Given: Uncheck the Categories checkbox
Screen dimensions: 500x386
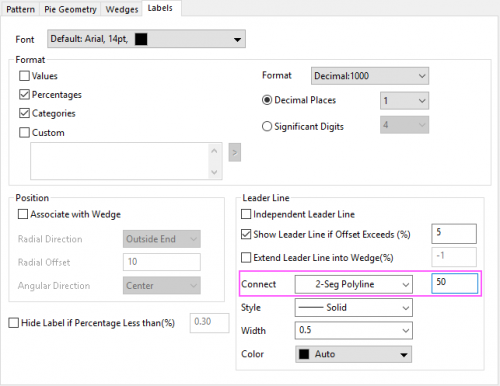Looking at the screenshot, I should [x=24, y=113].
